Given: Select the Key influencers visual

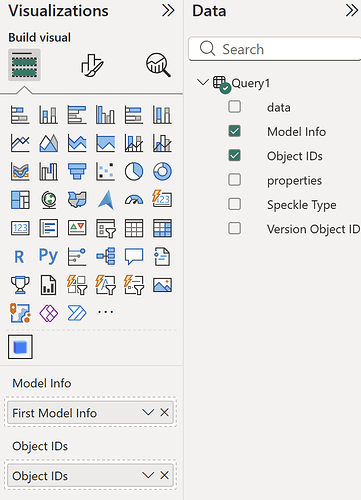Looking at the screenshot, I should pyautogui.click(x=77, y=257).
